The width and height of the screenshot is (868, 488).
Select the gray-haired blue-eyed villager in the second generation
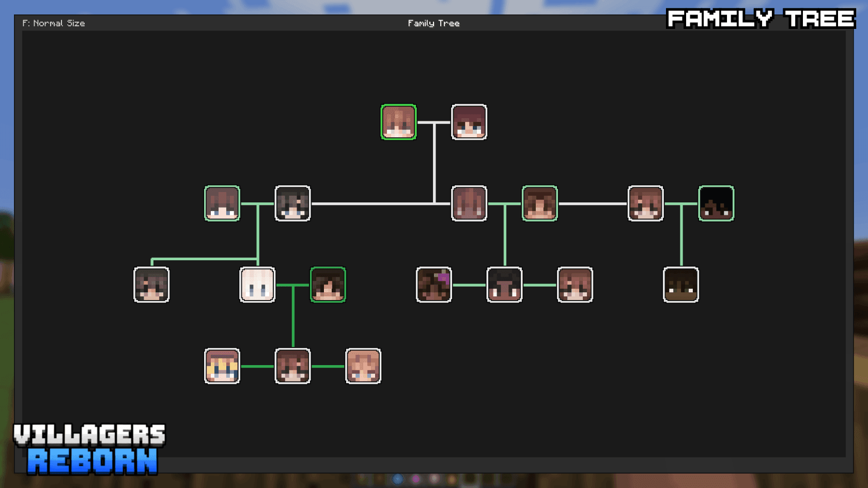coord(292,203)
